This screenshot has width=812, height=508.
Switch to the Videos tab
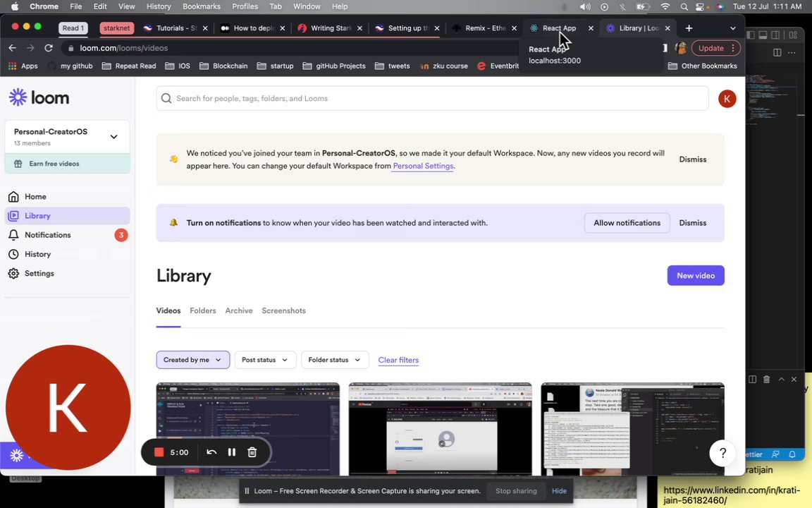(x=168, y=310)
